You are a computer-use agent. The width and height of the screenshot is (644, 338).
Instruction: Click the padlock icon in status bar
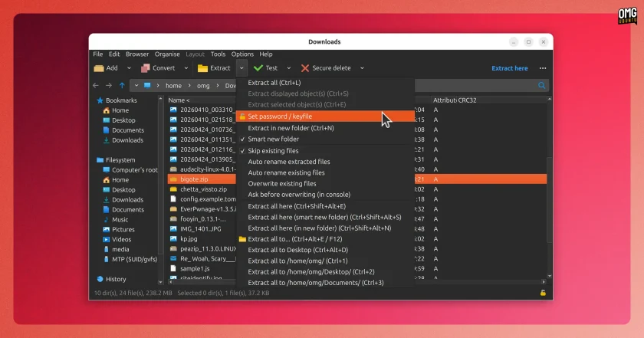coord(543,293)
